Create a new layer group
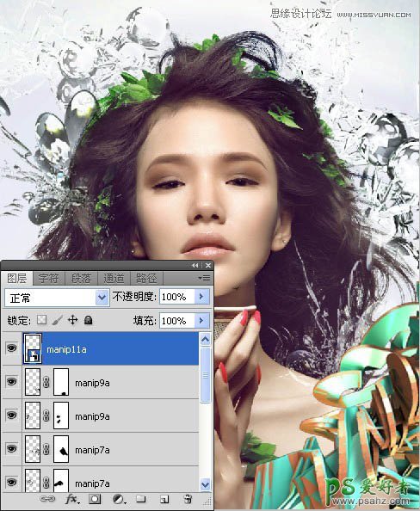Image resolution: width=420 pixels, height=511 pixels. pos(141,499)
